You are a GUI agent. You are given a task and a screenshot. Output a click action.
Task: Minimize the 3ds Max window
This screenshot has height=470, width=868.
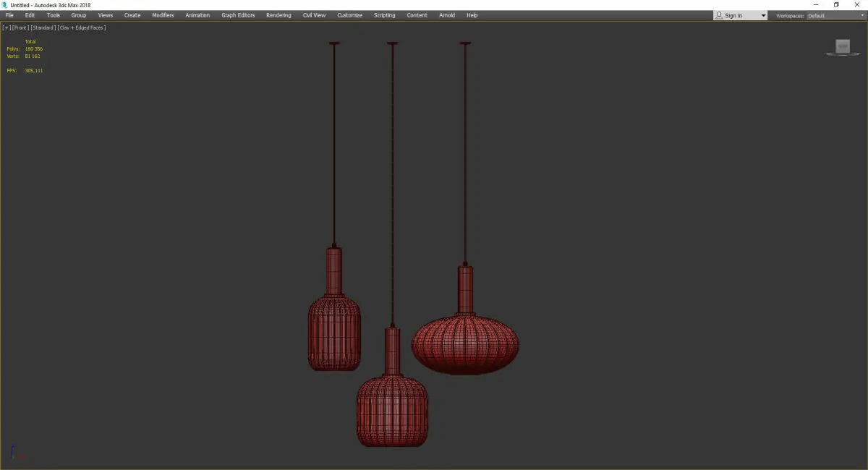[816, 5]
